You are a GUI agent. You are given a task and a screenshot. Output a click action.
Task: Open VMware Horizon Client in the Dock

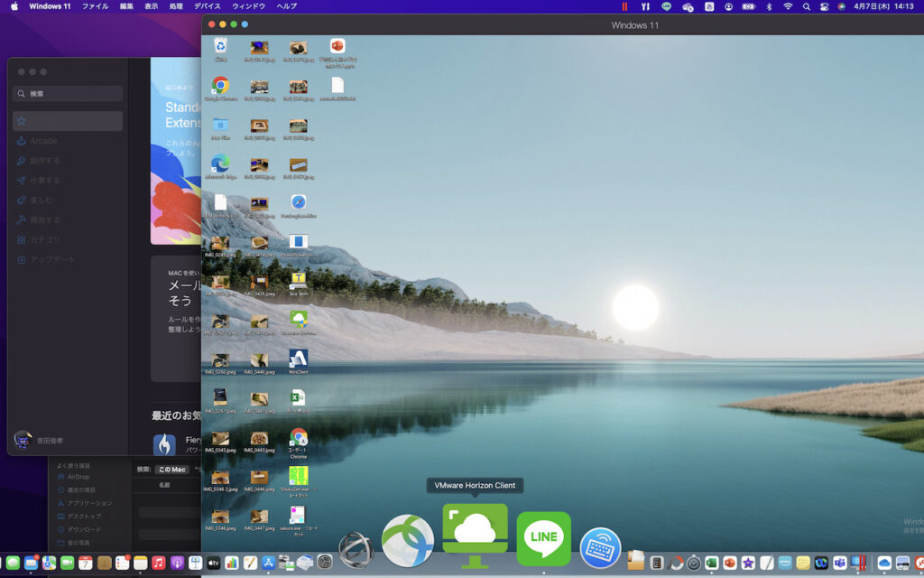[x=475, y=535]
